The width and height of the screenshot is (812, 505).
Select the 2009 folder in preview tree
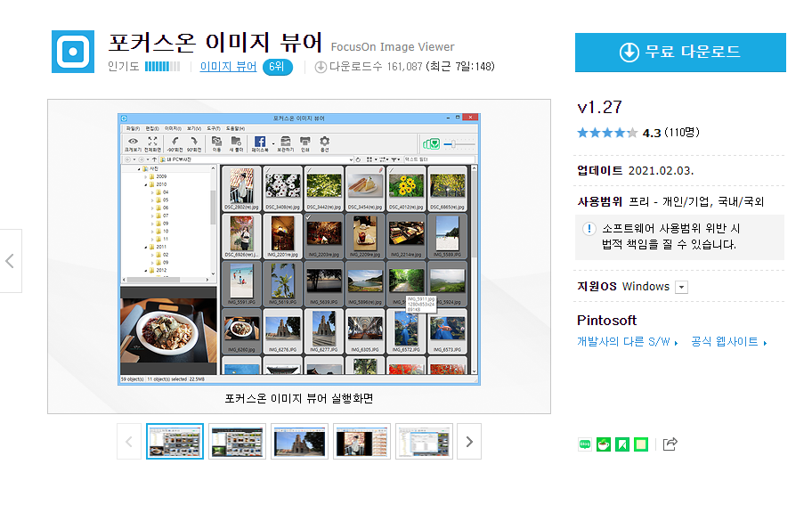[158, 176]
